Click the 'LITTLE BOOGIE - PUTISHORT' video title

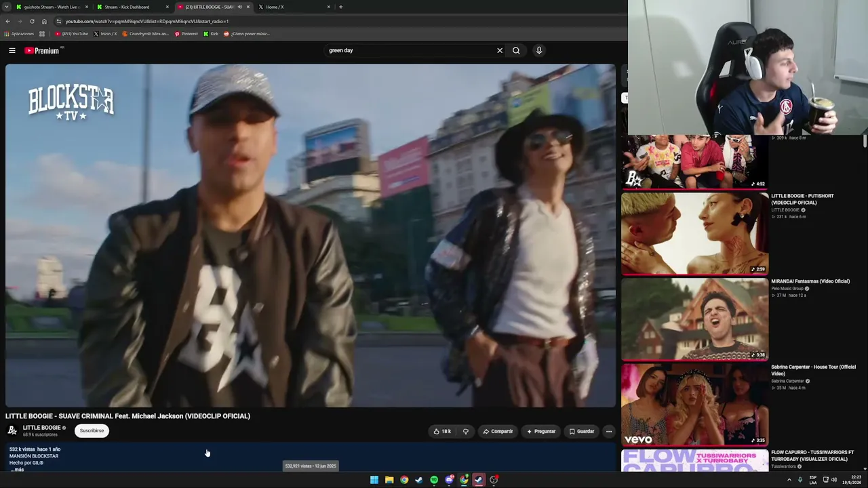[x=802, y=199]
